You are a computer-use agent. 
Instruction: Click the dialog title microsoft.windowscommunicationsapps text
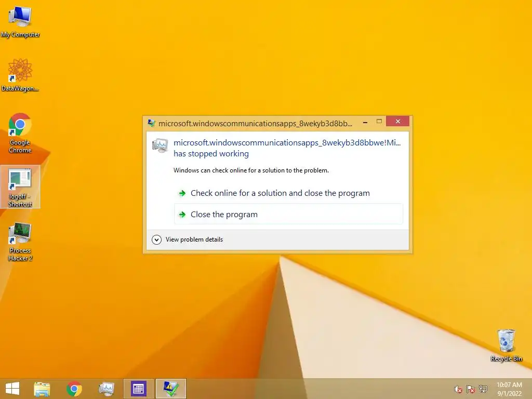[255, 124]
